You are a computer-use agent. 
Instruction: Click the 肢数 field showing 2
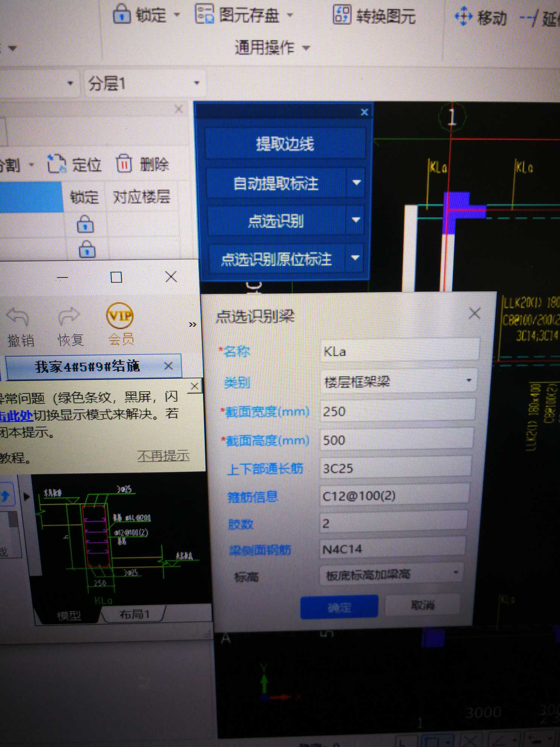point(393,523)
